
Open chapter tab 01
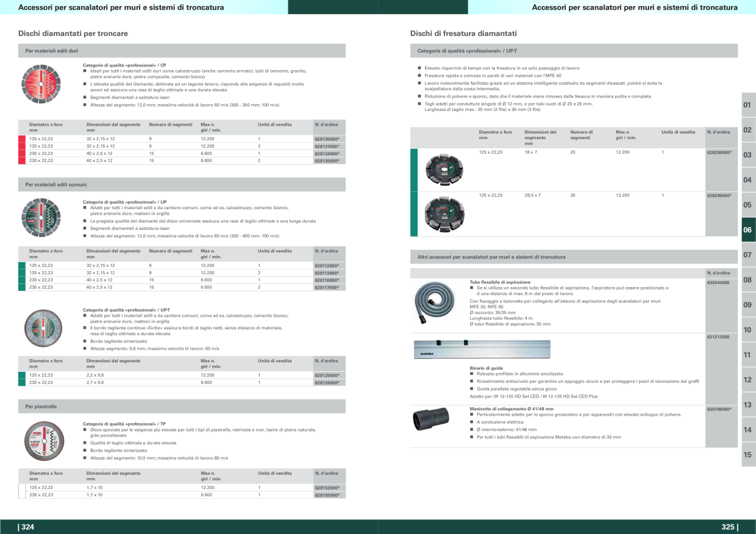click(x=748, y=105)
